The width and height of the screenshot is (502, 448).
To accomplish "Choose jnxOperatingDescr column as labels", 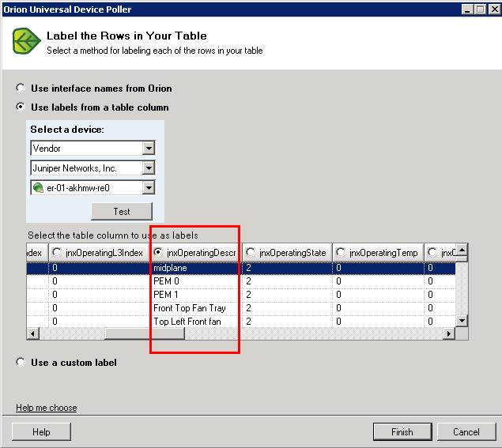I will pyautogui.click(x=158, y=252).
